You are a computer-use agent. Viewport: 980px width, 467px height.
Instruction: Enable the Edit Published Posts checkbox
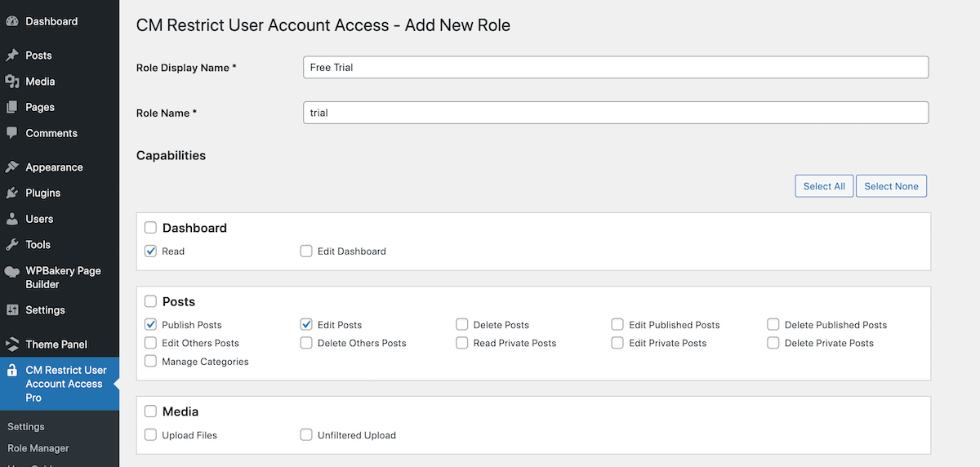[x=617, y=324]
